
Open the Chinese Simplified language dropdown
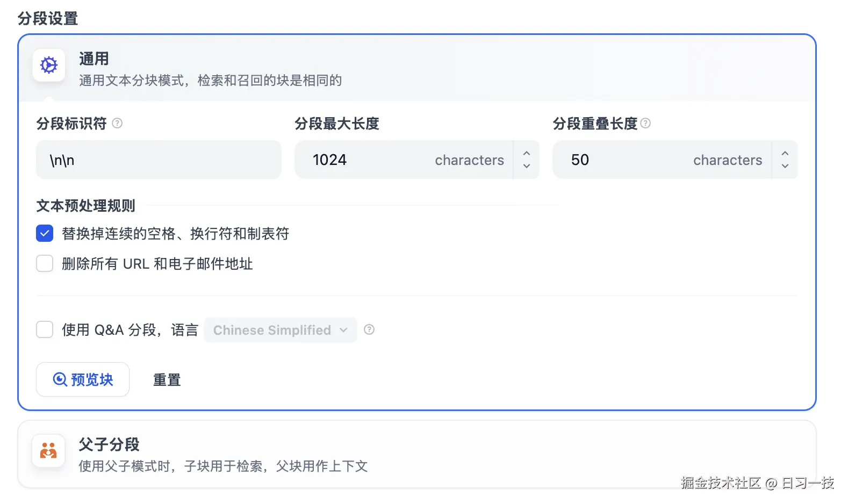point(280,330)
